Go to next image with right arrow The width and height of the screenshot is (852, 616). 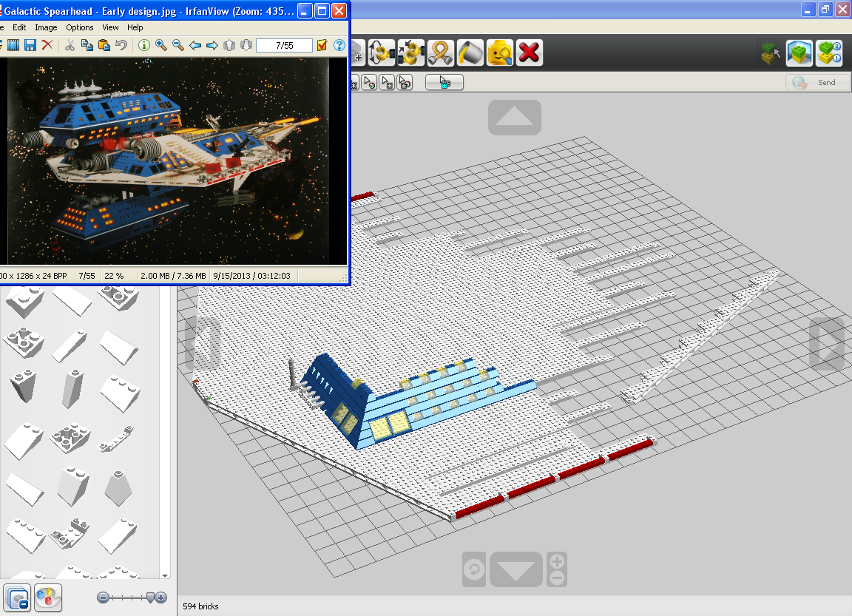tap(212, 45)
